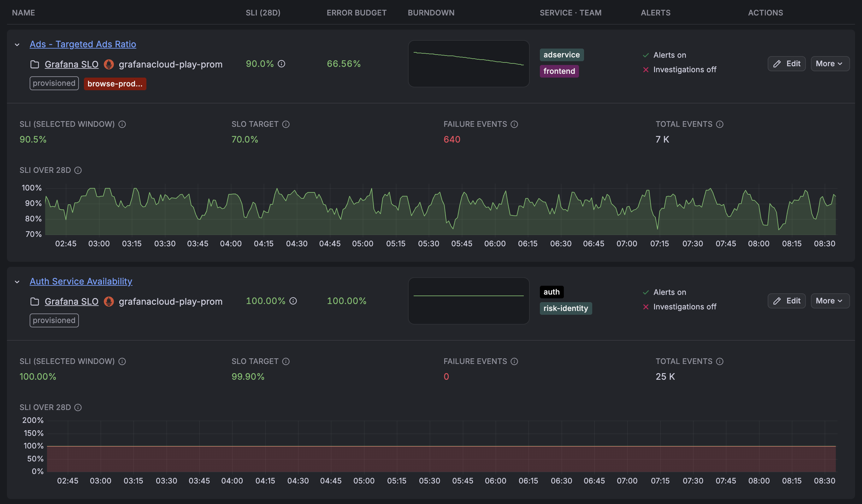Click info icon next to Auth SLO Target
This screenshot has width=862, height=504.
click(286, 361)
